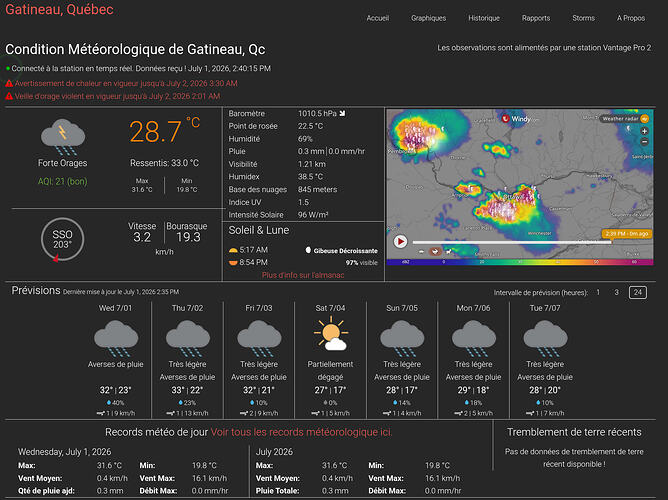The width and height of the screenshot is (668, 500).
Task: Click the Windy logo on the map
Action: (x=518, y=119)
